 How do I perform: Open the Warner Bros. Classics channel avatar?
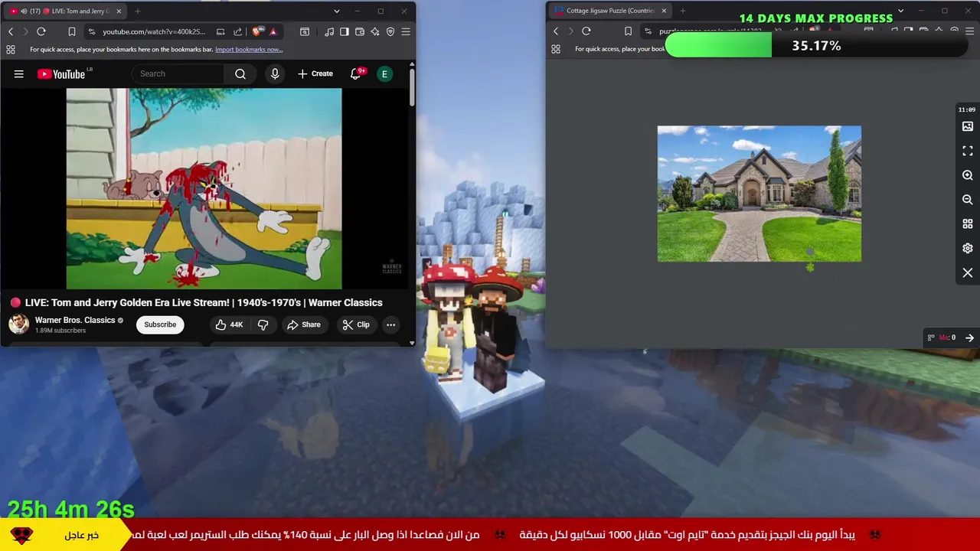click(18, 324)
